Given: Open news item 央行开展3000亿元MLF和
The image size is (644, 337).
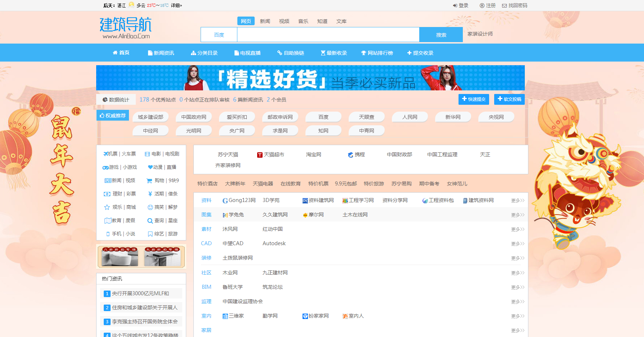Looking at the screenshot, I should (x=140, y=293).
